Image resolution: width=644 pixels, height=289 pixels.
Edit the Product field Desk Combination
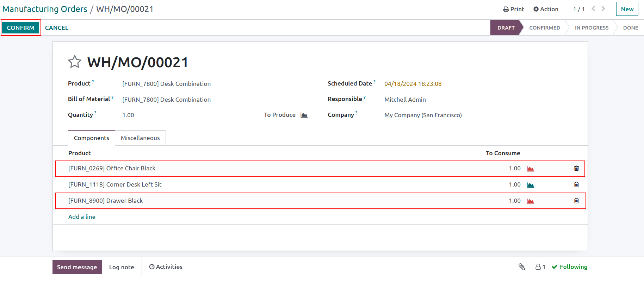click(166, 84)
